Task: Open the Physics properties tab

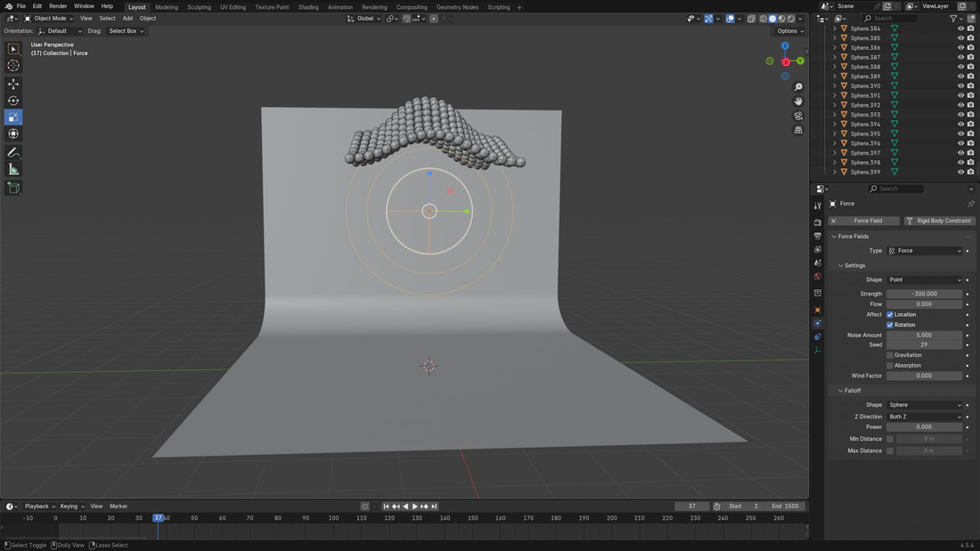Action: click(818, 323)
